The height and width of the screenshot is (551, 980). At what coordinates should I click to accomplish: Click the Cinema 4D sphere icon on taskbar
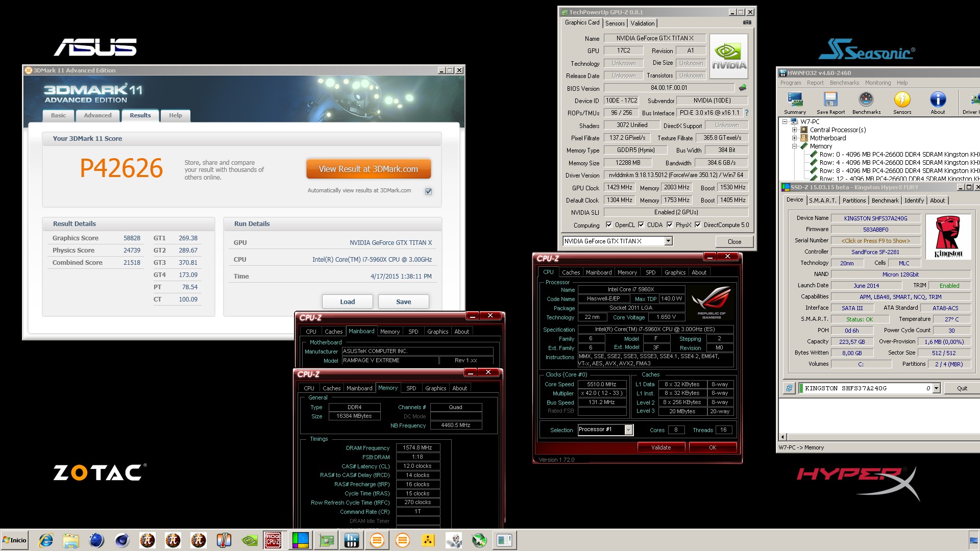coord(122,540)
